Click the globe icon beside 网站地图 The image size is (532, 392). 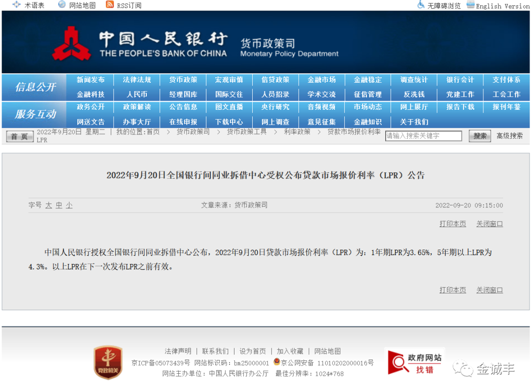(x=62, y=4)
